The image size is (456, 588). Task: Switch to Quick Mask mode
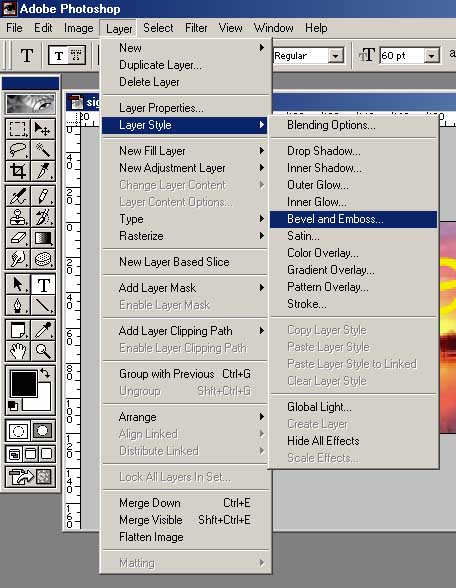[x=42, y=430]
